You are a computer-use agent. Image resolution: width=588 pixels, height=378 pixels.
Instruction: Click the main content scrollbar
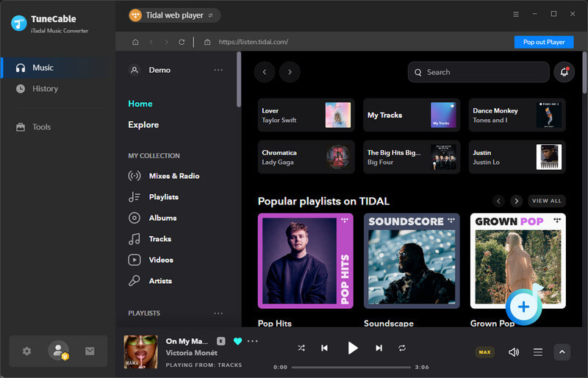(584, 73)
